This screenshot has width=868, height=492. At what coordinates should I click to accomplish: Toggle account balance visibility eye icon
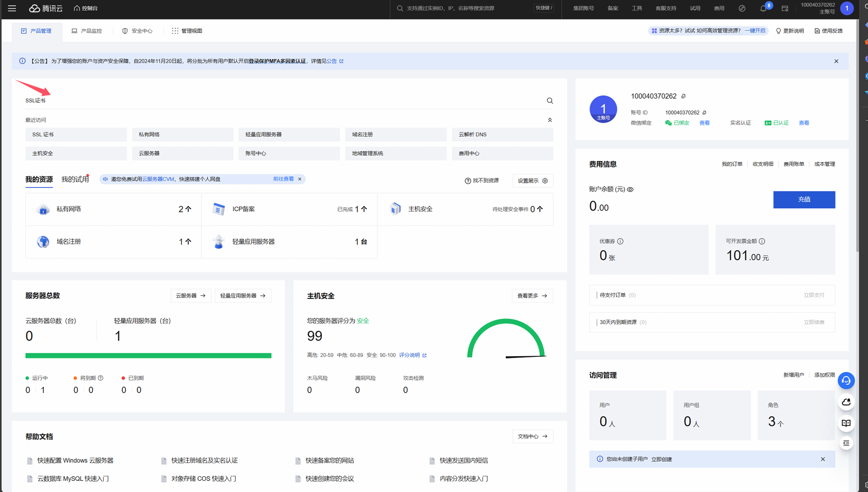coord(630,189)
